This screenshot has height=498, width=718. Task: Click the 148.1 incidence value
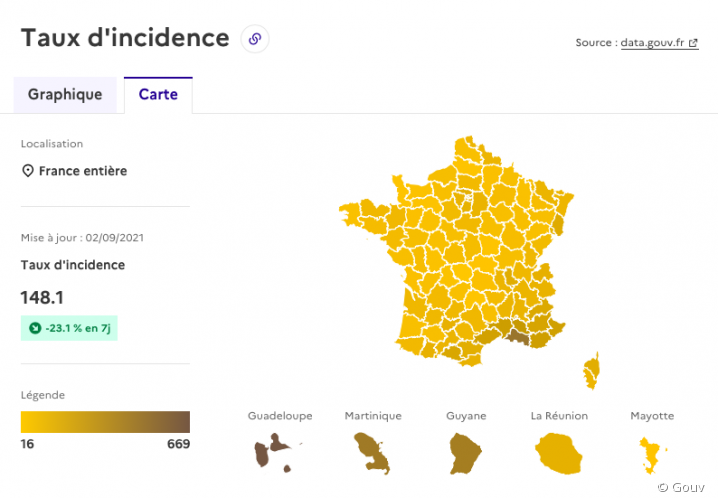tap(42, 298)
